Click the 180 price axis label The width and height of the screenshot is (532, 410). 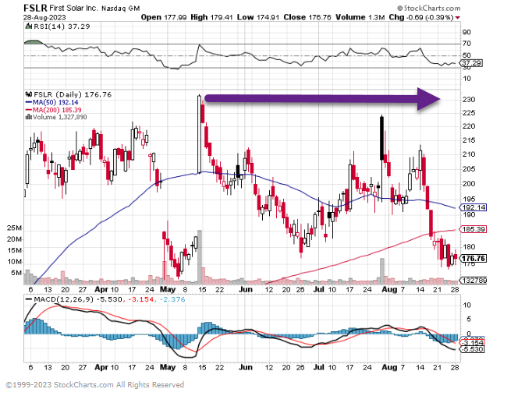click(x=469, y=247)
